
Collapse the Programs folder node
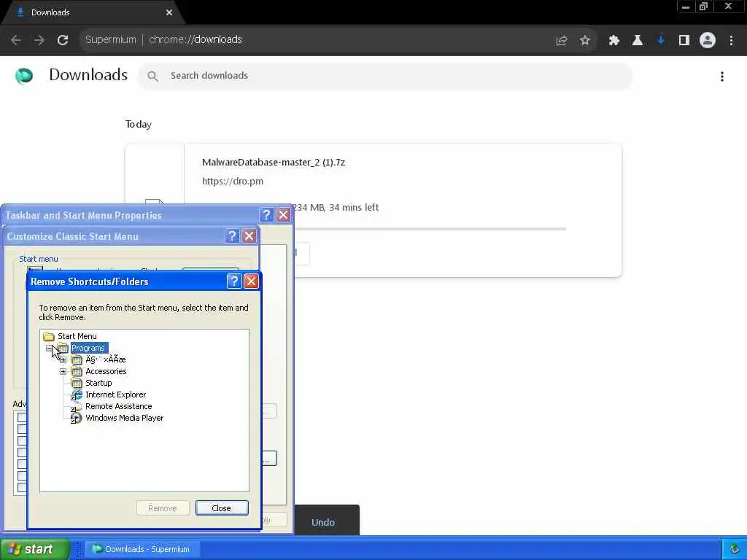coord(49,348)
